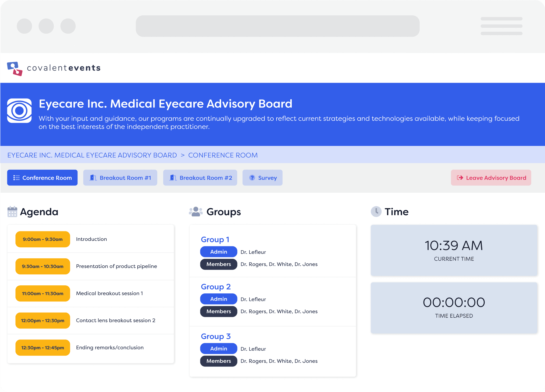Screen dimensions: 545x392
Task: Click the 10:39 AM current time card
Action: [x=454, y=250]
